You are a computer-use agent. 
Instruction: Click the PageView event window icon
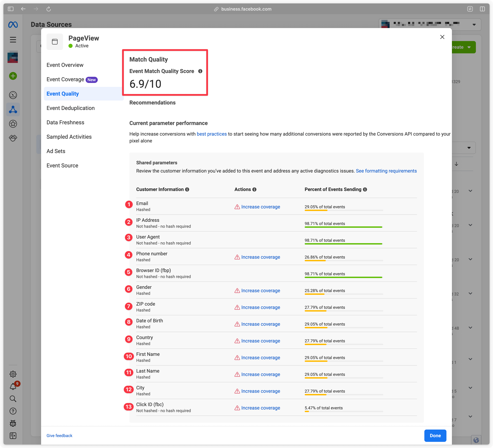click(55, 42)
